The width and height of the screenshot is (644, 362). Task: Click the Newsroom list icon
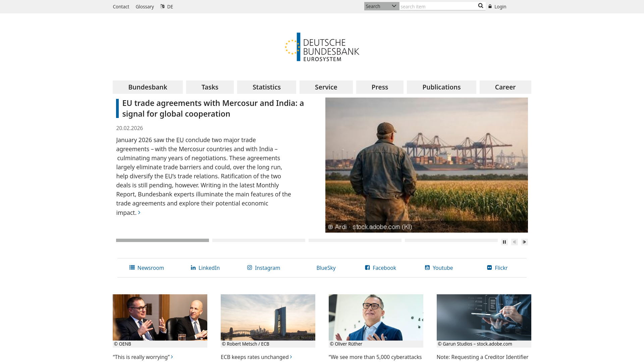132,267
